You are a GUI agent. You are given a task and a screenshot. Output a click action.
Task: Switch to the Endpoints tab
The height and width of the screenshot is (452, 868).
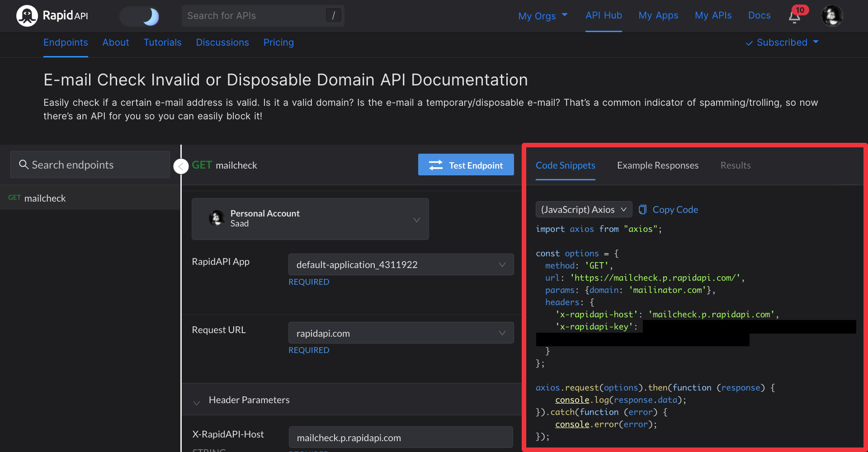pos(66,42)
